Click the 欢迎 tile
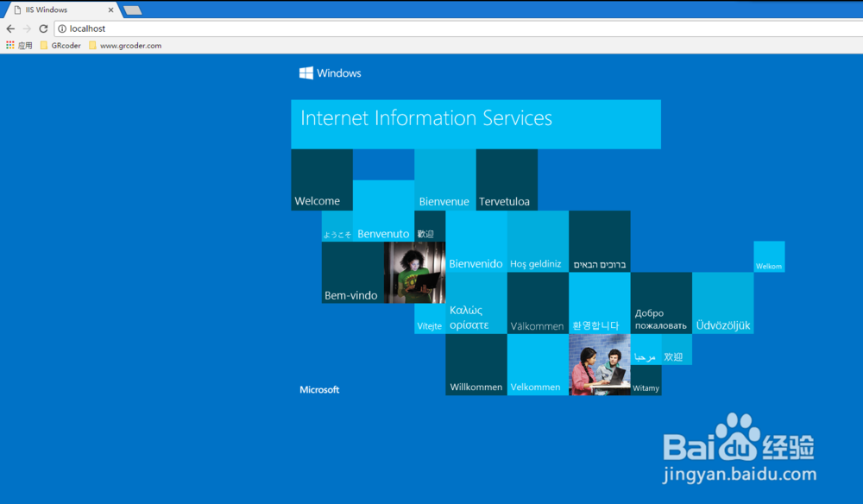This screenshot has height=504, width=863. [677, 350]
